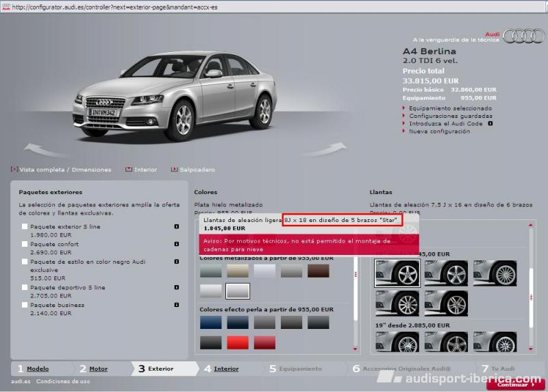
Task: Click info icon beside Introduzca el Audi Code
Action: point(490,124)
